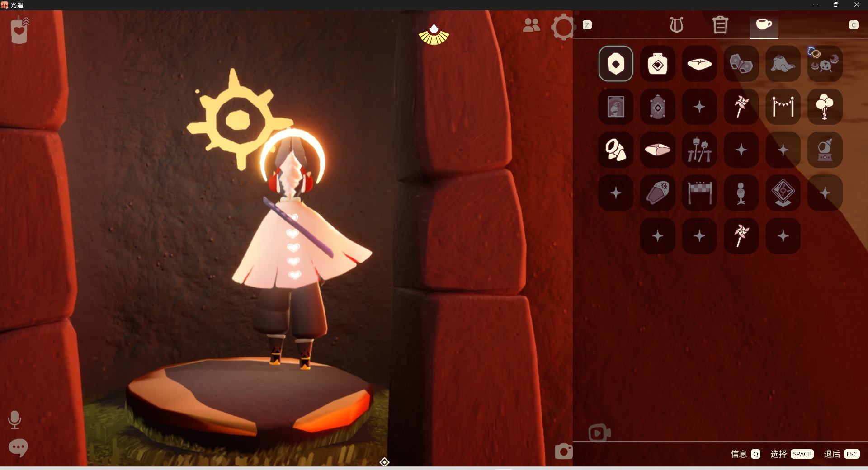Click the sparkle slot between lantern and pinwheel
The image size is (868, 470).
tap(699, 107)
